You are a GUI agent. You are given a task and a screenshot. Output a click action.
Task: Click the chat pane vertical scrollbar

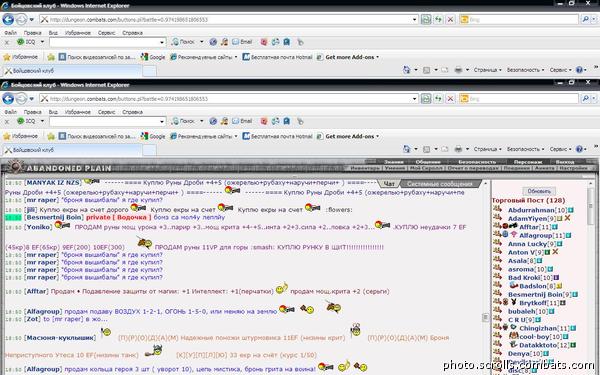click(486, 277)
